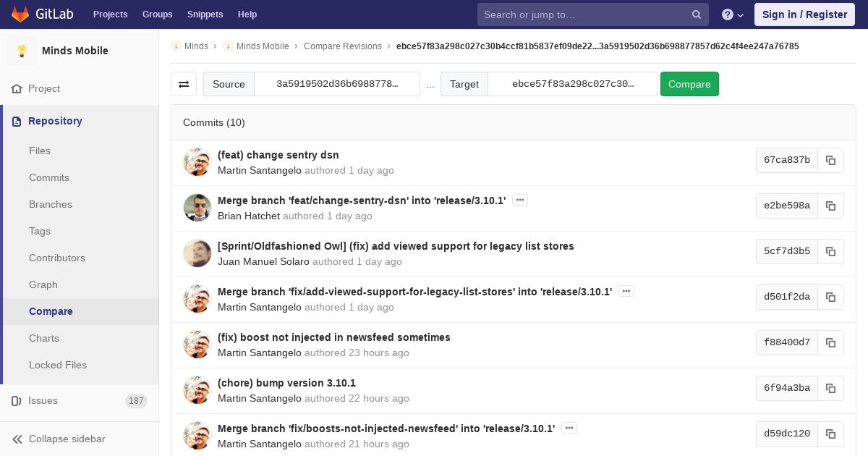Click the GitLab fox logo
The width and height of the screenshot is (868, 456).
click(x=20, y=14)
